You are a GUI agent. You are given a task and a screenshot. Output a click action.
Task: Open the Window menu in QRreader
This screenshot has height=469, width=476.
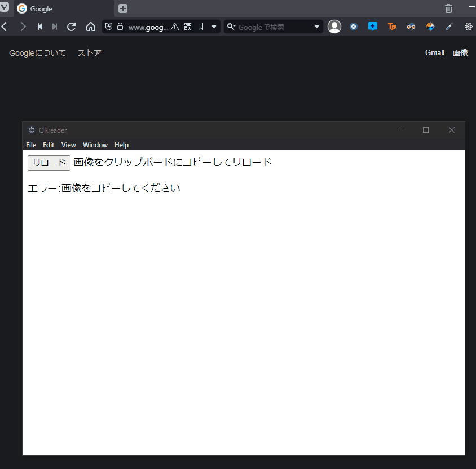95,145
